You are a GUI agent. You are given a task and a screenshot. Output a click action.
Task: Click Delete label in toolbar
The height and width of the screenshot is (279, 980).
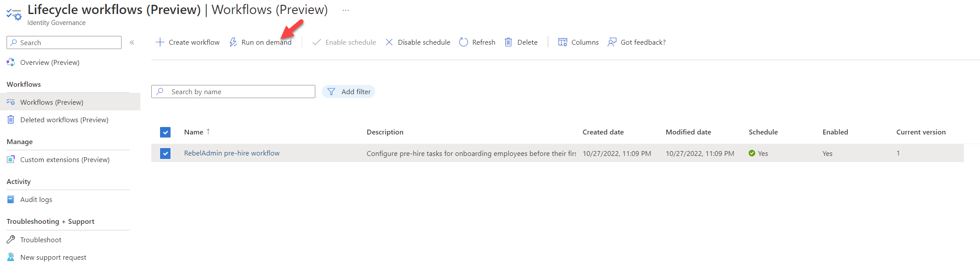tap(527, 42)
